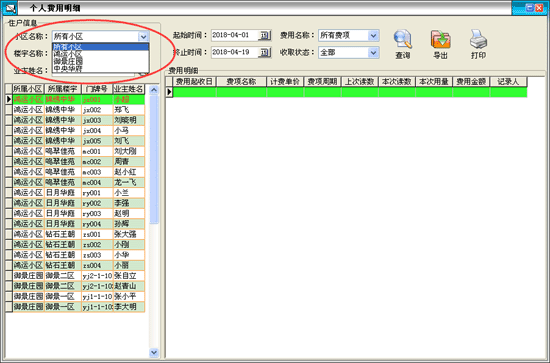Click the app icon in title bar
The height and width of the screenshot is (363, 550).
coord(9,8)
